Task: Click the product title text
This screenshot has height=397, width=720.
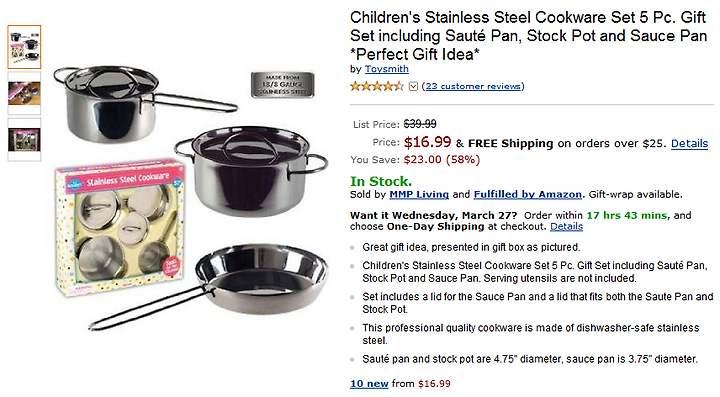Action: 528,36
